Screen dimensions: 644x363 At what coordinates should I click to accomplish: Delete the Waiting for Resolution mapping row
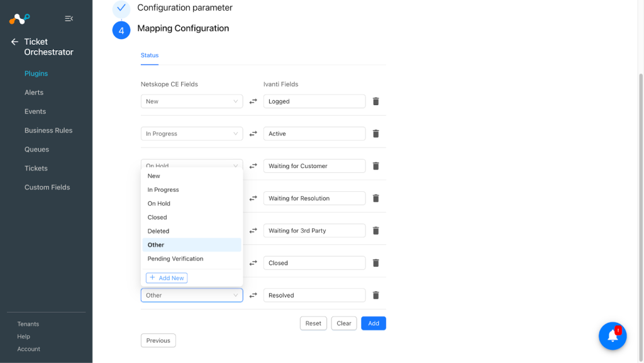pyautogui.click(x=376, y=198)
